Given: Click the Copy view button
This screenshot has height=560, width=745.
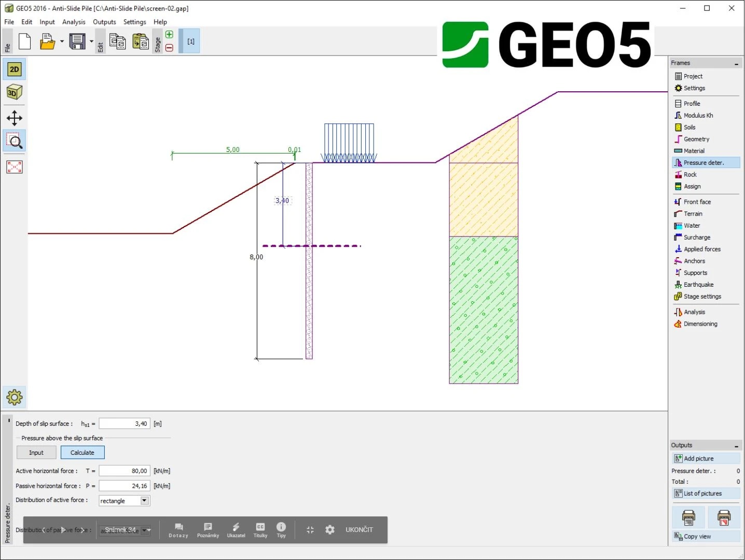Looking at the screenshot, I should 706,537.
